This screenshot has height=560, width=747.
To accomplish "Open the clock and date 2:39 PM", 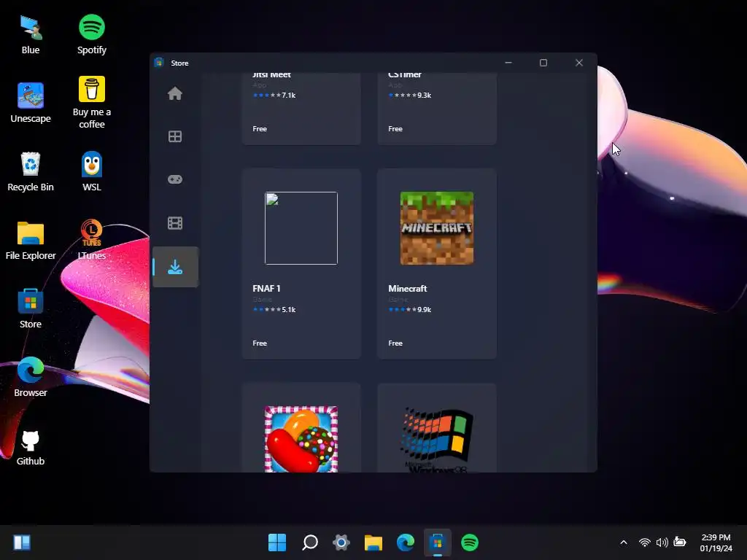I will pos(716,542).
